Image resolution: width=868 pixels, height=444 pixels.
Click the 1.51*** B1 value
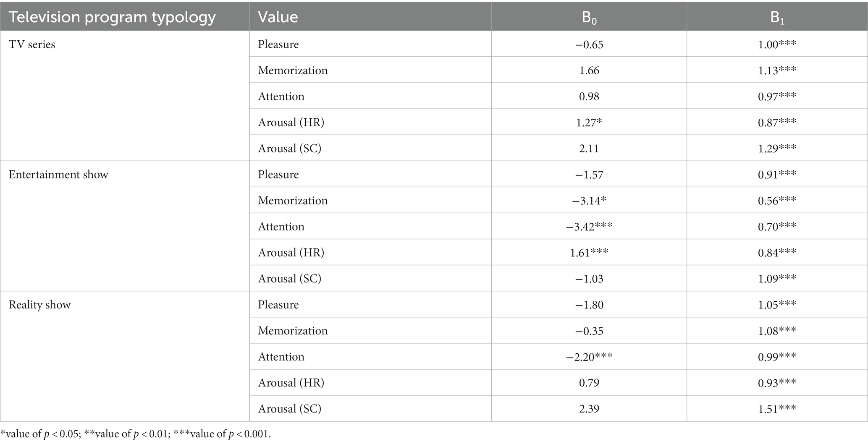[777, 409]
